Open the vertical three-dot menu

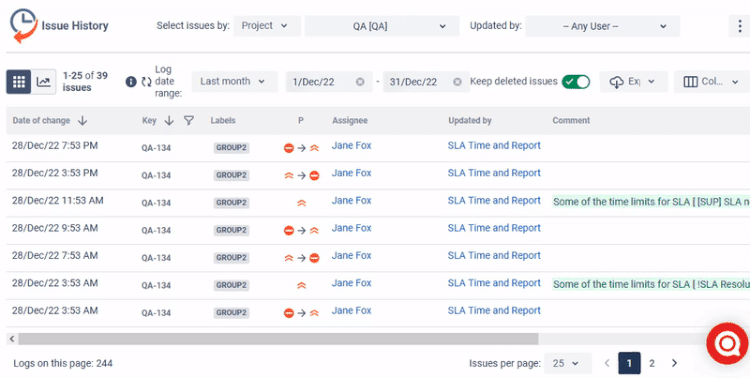click(x=739, y=26)
